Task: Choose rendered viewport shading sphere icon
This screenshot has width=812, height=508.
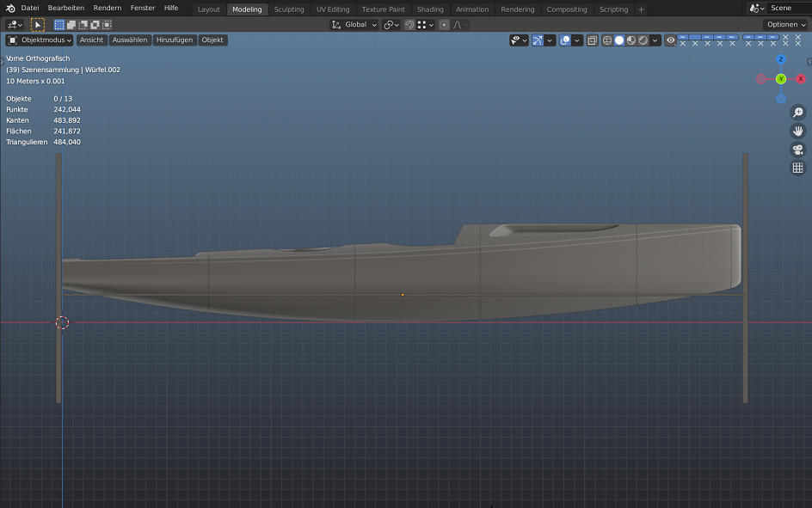Action: pos(643,40)
